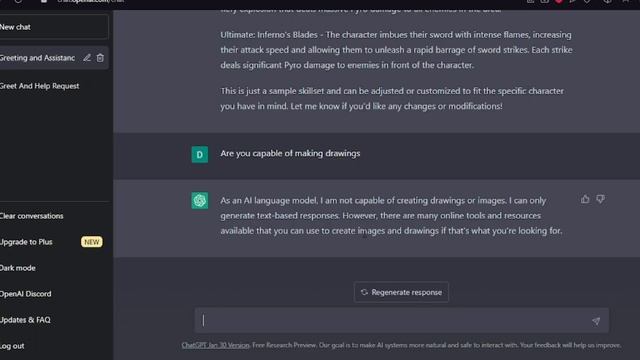Open Updates & FAQ
This screenshot has width=640, height=360.
(25, 320)
